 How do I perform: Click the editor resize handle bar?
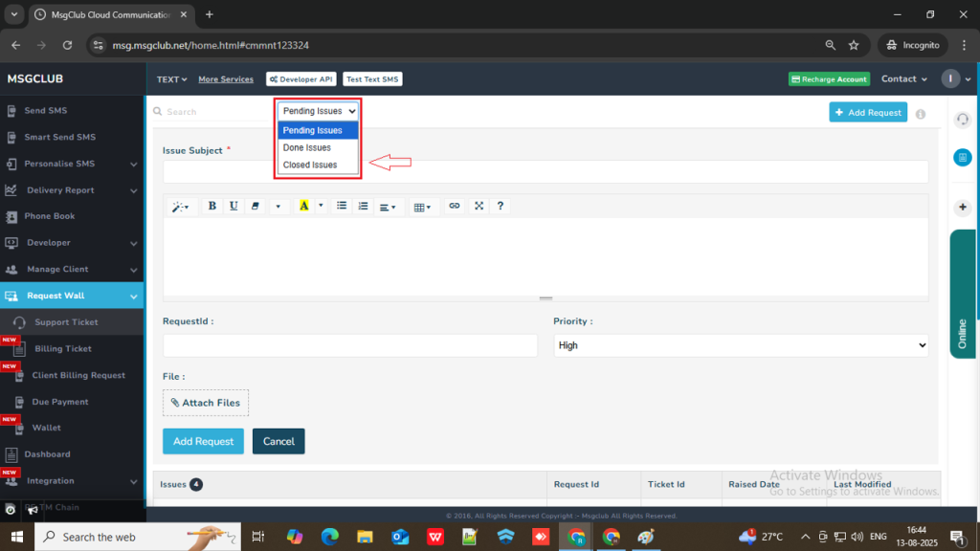[546, 298]
